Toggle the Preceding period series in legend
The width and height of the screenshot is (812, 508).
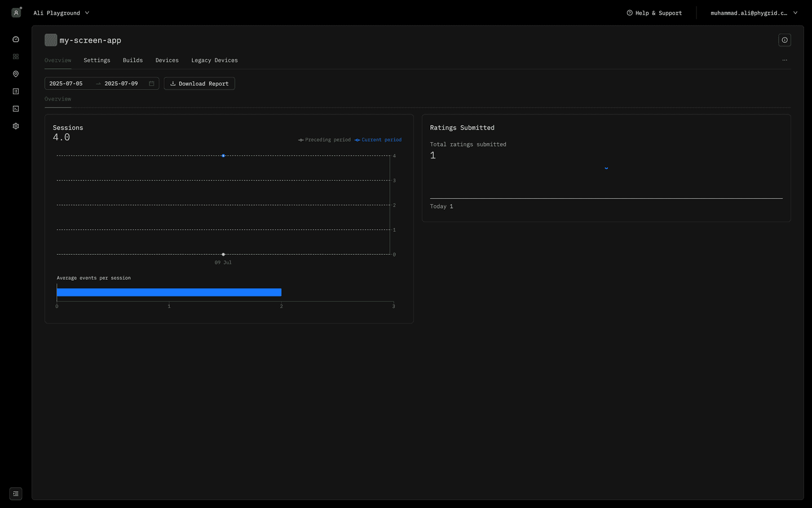pos(324,139)
